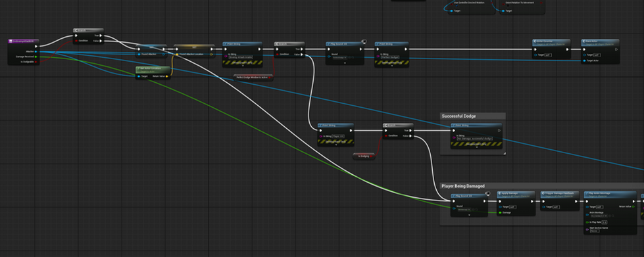Click the In String magenta pin of Perfect Dodge print

point(378,57)
